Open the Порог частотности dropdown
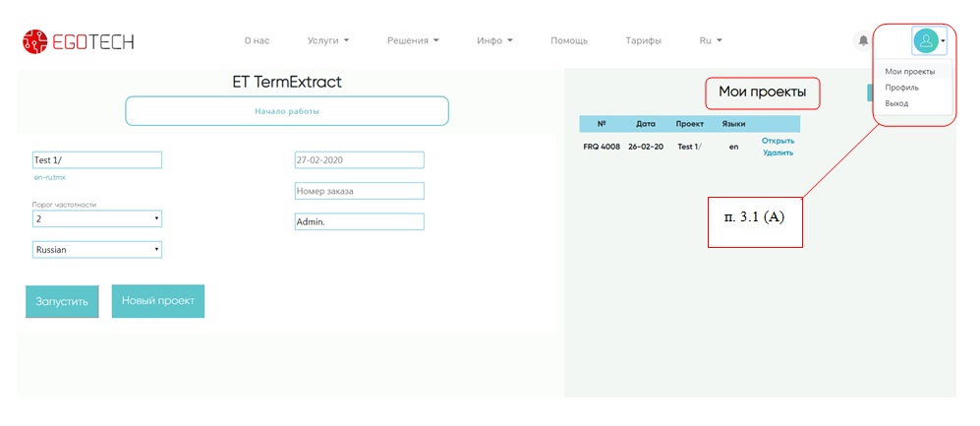Screen dimensions: 980x426 tap(97, 219)
